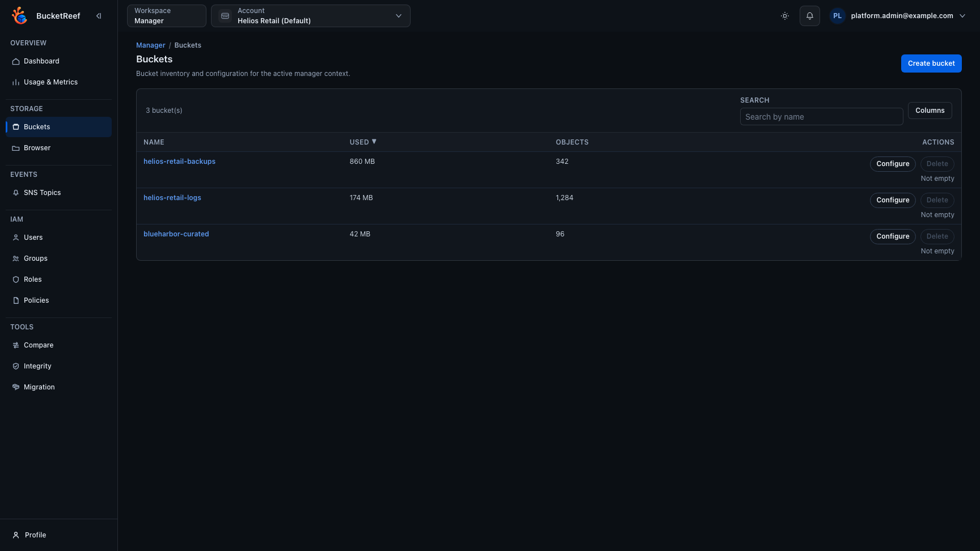Click the account storage icon in the selector
Viewport: 980px width, 551px height.
[x=225, y=16]
